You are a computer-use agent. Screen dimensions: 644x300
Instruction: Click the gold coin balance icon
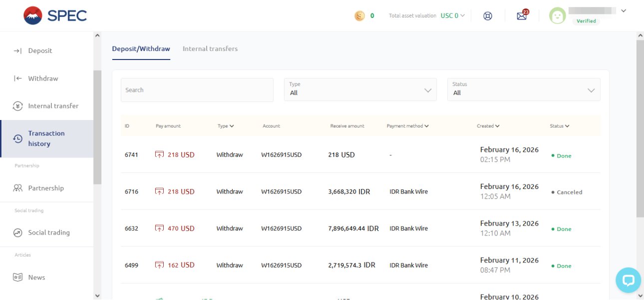[x=359, y=16]
